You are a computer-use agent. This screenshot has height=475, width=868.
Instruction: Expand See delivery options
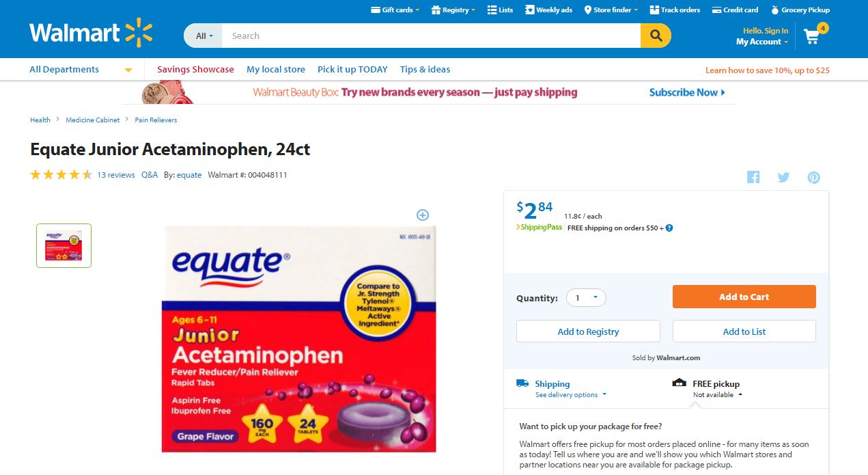571,394
